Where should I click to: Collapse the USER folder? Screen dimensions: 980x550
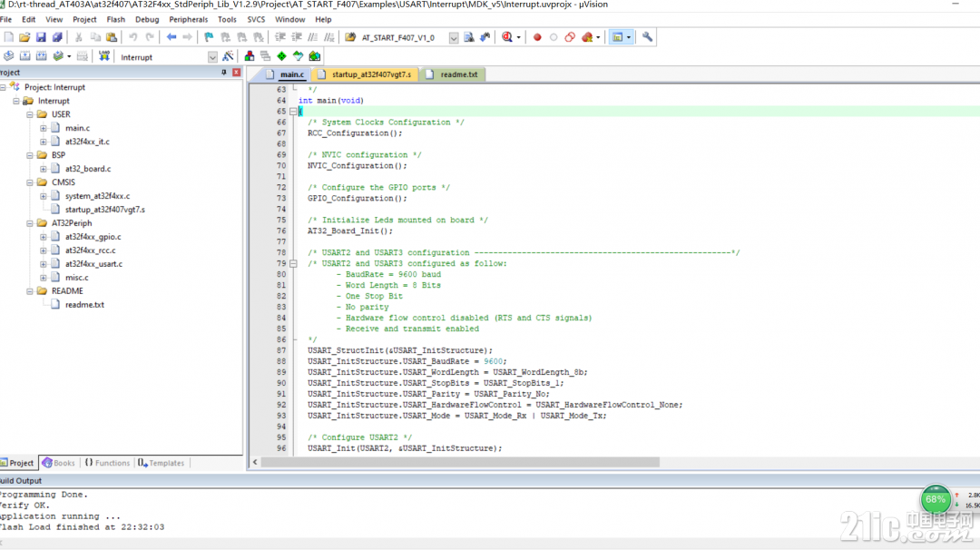point(29,114)
